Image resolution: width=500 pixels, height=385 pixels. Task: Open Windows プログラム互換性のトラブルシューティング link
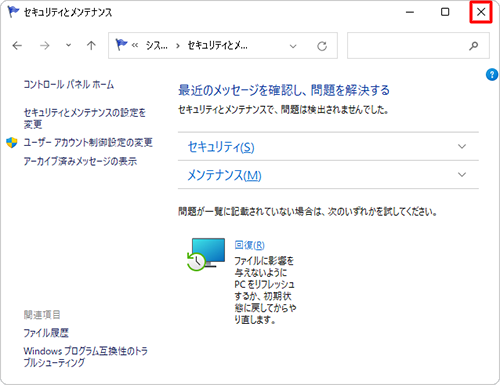(x=85, y=357)
